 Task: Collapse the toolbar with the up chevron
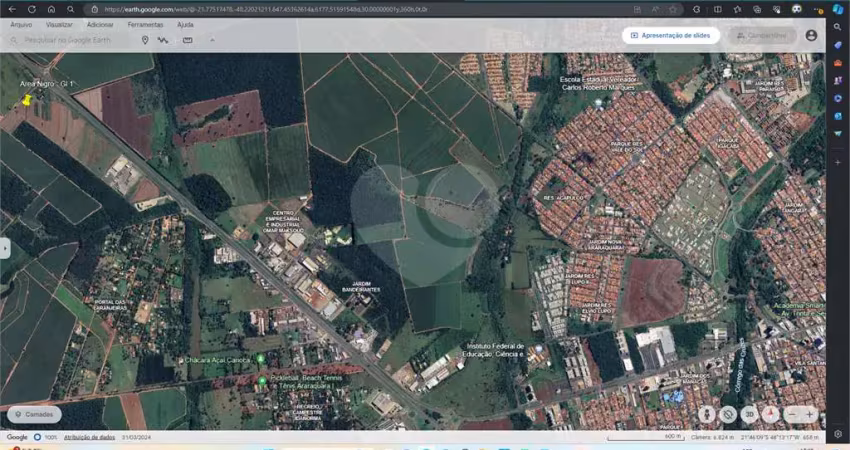[212, 40]
